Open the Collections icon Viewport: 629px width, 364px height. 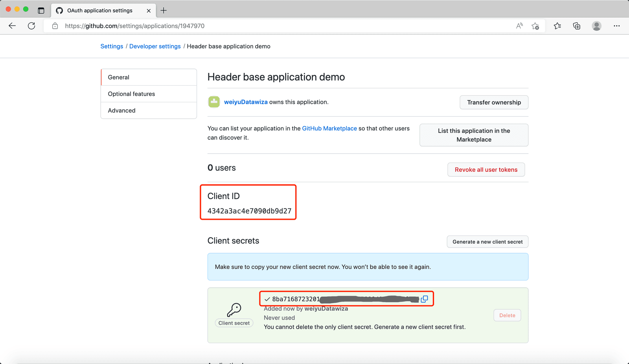(x=577, y=26)
